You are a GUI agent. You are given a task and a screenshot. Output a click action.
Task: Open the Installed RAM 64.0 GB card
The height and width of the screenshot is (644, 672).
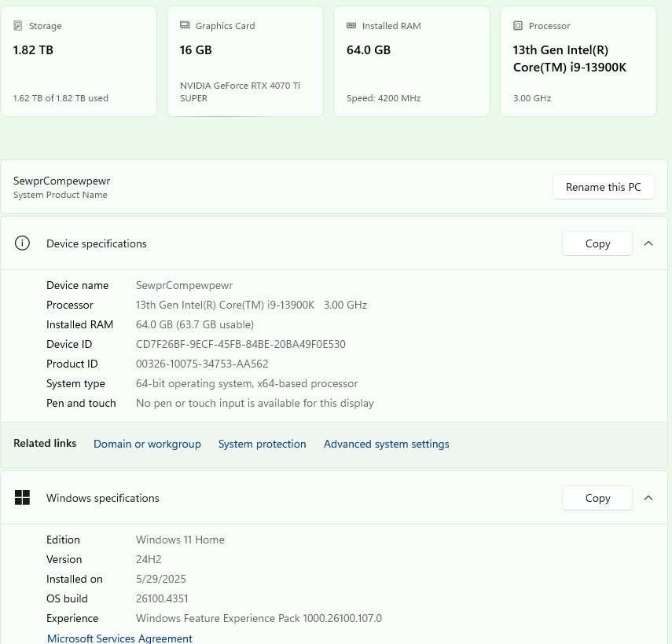click(x=412, y=61)
